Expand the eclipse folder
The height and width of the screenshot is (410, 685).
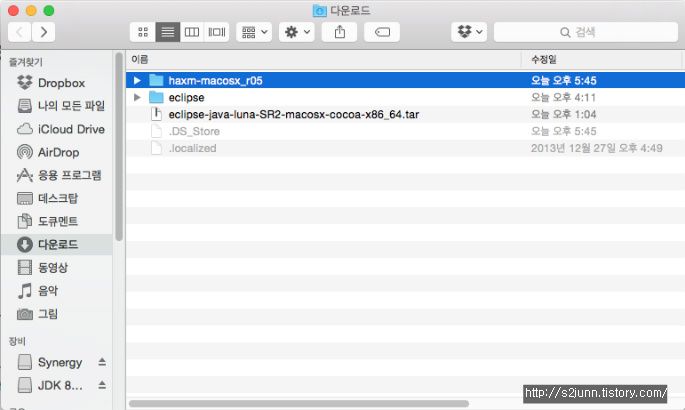(x=137, y=97)
